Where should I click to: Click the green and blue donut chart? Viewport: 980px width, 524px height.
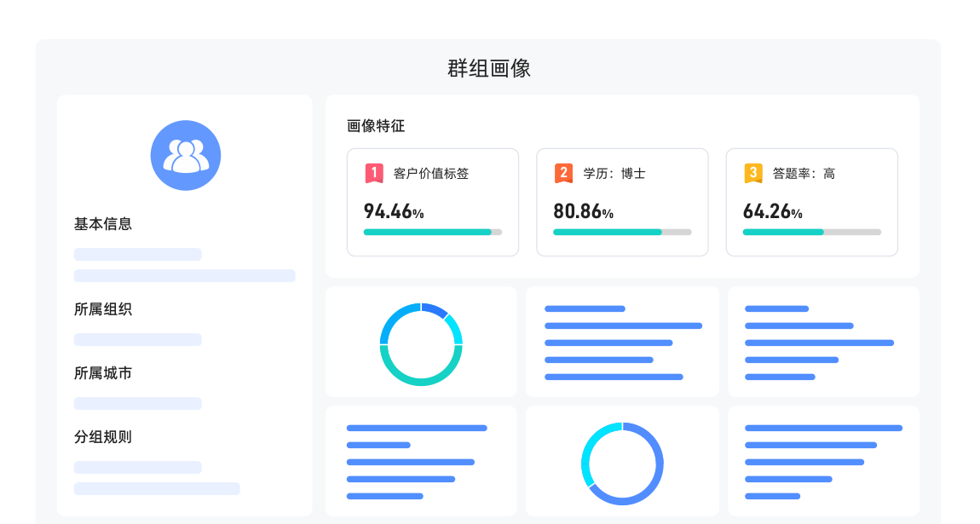(421, 344)
